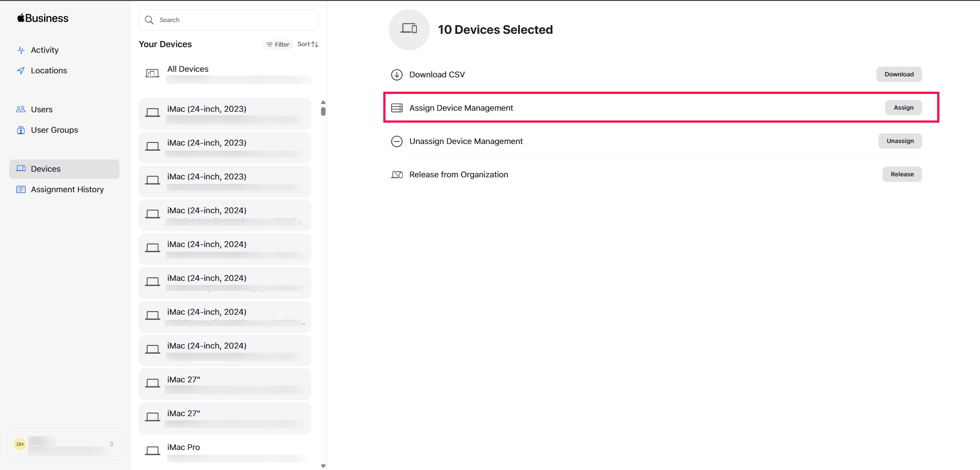Click the device list scrollbar down arrow
980x470 pixels.
pos(323,466)
